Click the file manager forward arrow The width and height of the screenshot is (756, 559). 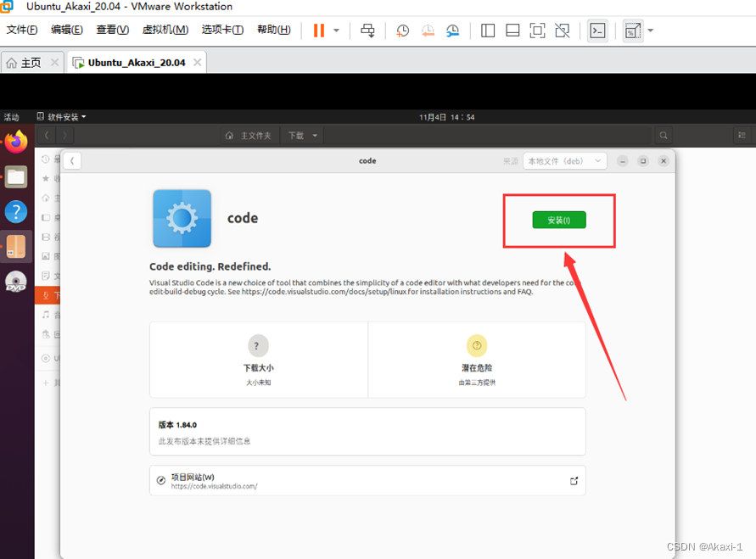pyautogui.click(x=64, y=136)
